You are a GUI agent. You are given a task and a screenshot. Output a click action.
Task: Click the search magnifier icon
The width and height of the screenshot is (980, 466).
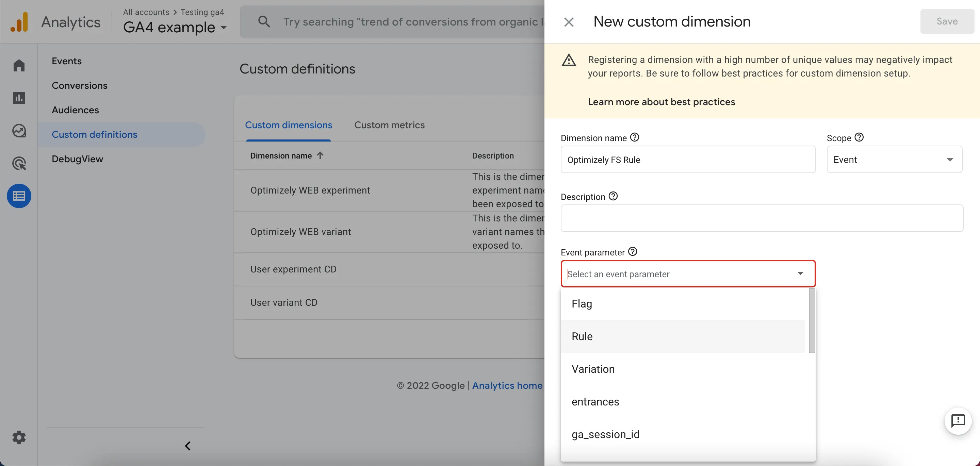point(264,22)
